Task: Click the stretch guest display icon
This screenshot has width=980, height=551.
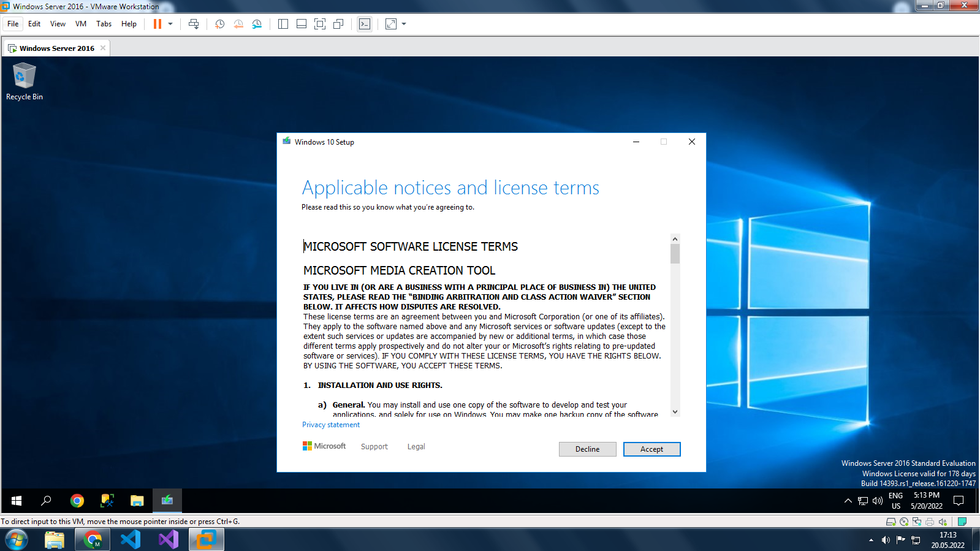Action: pos(391,24)
